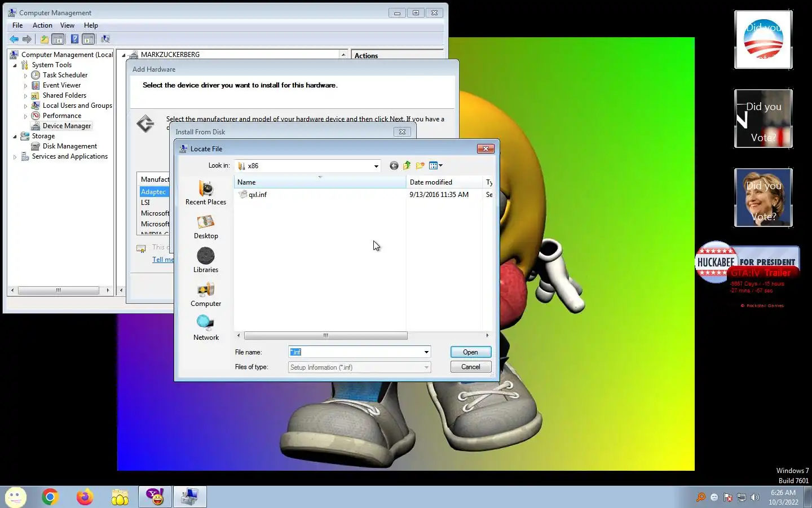
Task: Expand the Shared Folders node
Action: pos(25,95)
